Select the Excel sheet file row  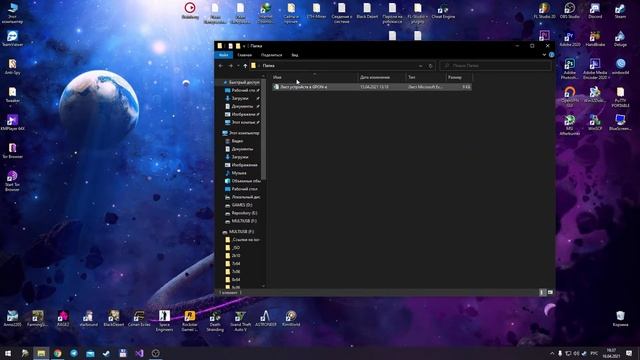[372, 87]
